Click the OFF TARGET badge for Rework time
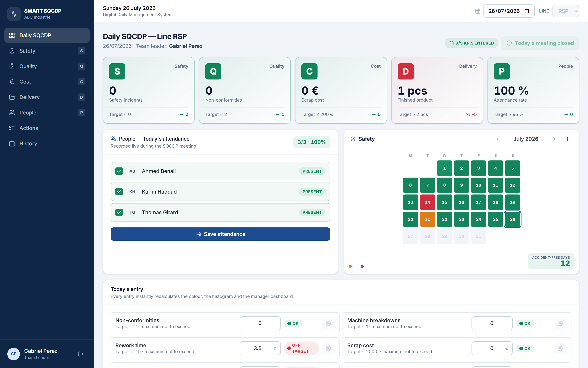Image resolution: width=588 pixels, height=368 pixels. click(x=301, y=348)
